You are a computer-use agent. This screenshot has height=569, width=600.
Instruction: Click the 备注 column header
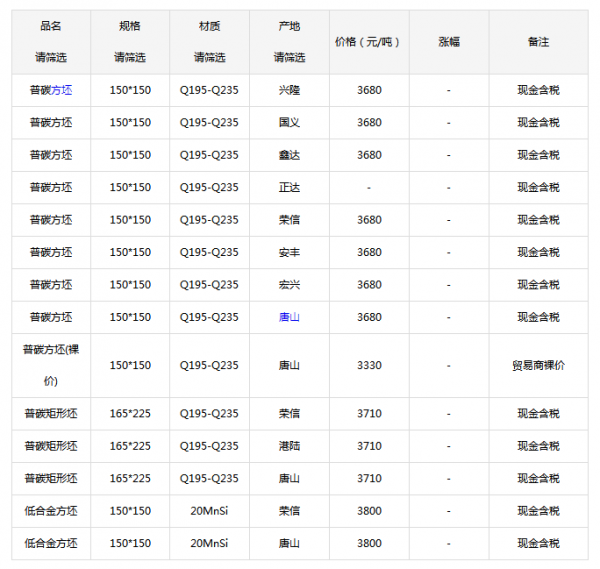538,42
